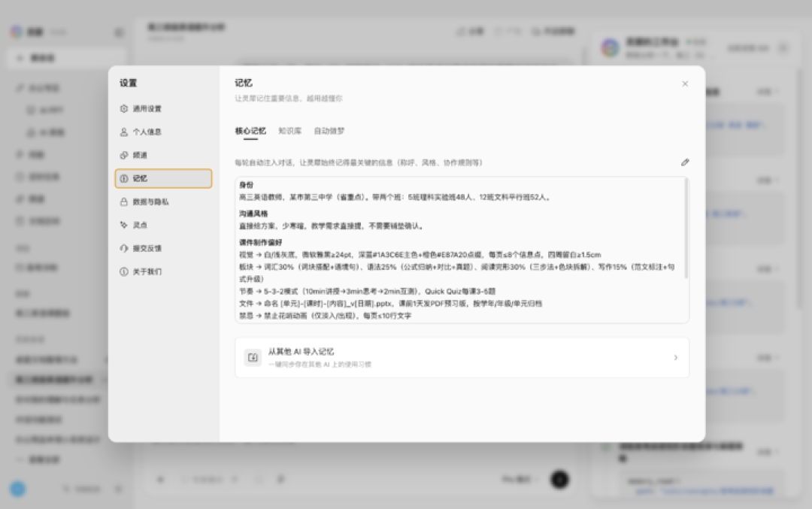The height and width of the screenshot is (509, 812).
Task: Select the 频道 link icon
Action: point(124,156)
